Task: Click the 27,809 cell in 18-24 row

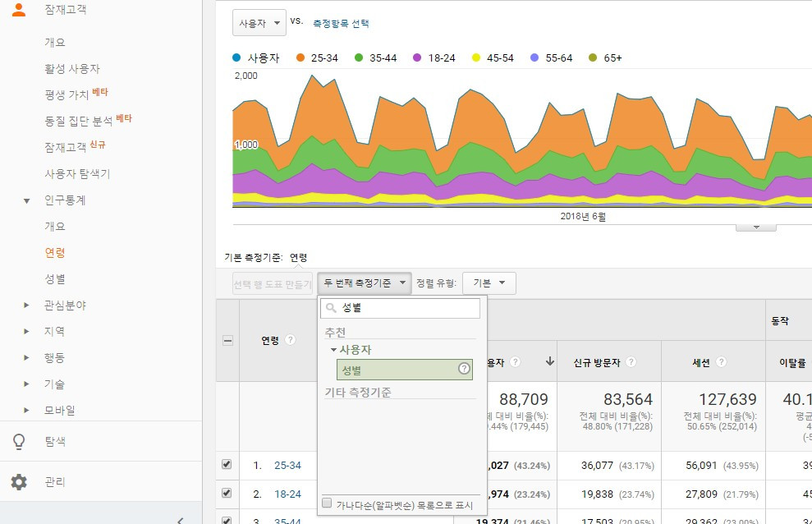Action: click(701, 494)
